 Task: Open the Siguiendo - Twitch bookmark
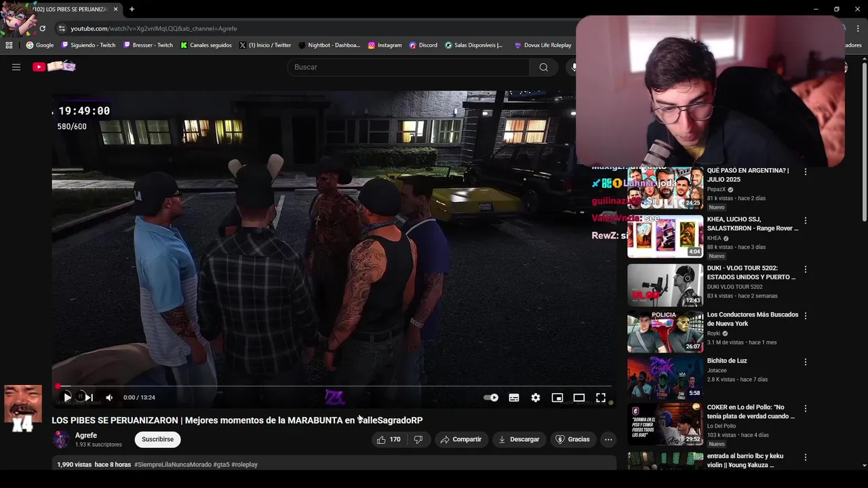89,45
